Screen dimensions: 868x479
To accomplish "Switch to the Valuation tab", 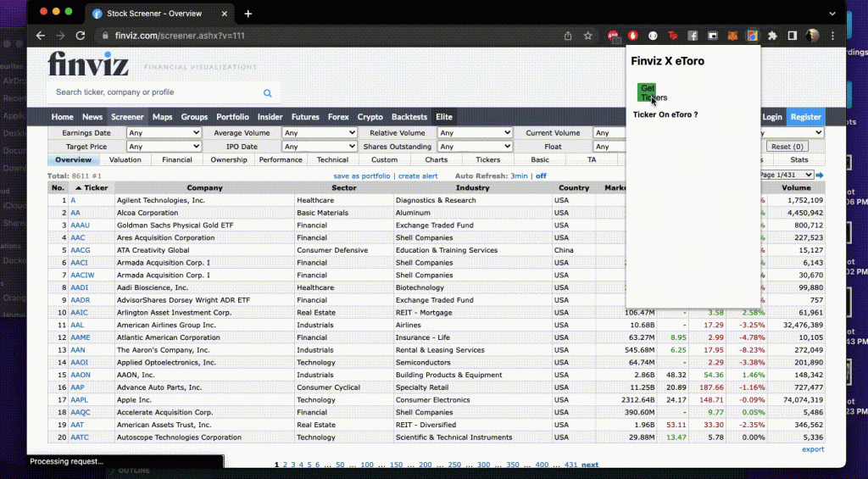I will click(125, 159).
